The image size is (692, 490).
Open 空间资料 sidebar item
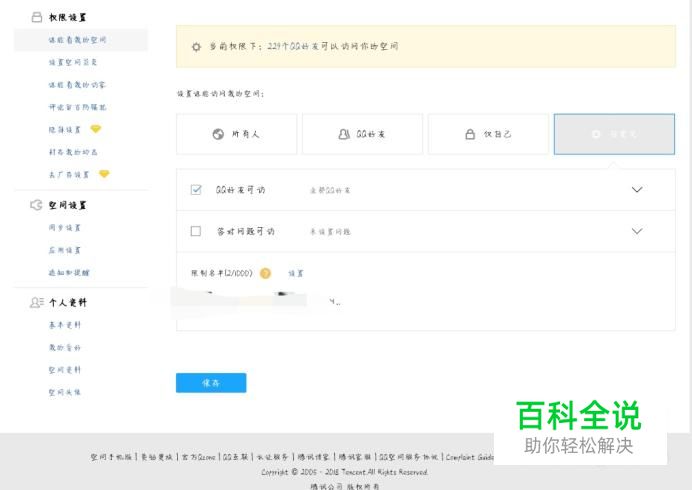(64, 370)
